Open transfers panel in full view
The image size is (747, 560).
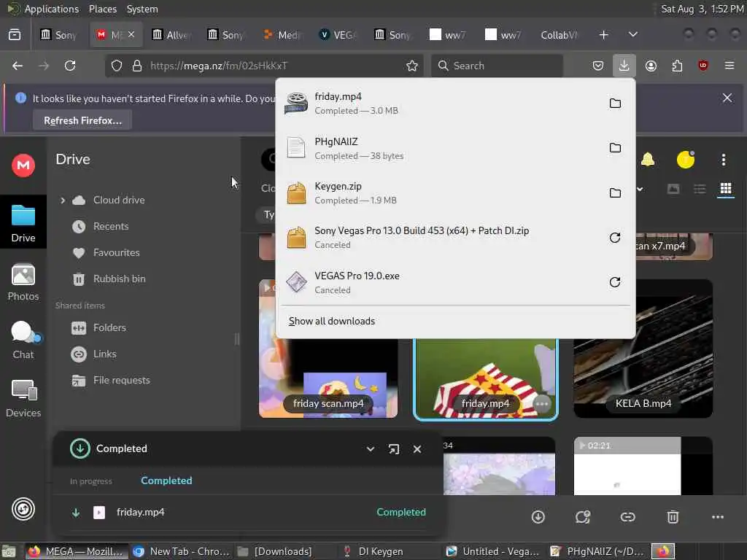tap(393, 449)
